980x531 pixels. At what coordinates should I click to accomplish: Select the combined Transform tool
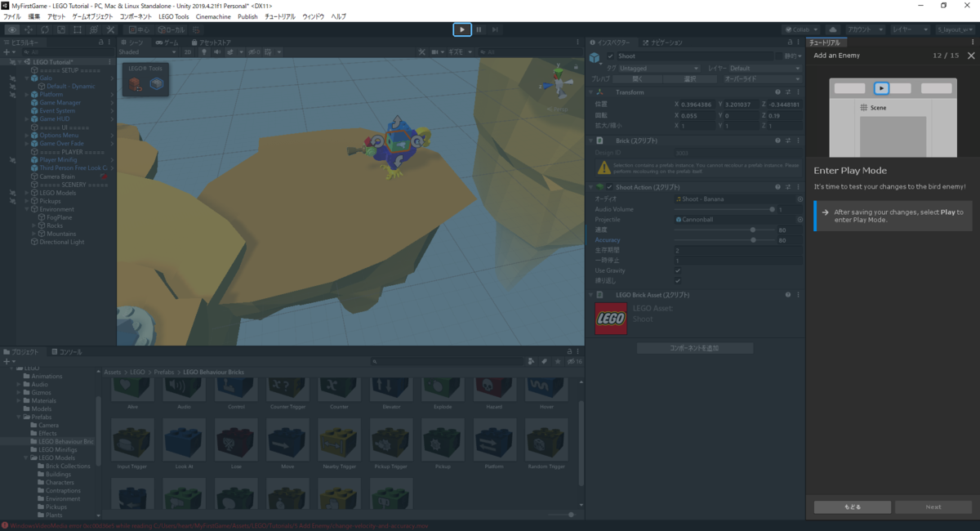click(x=92, y=29)
